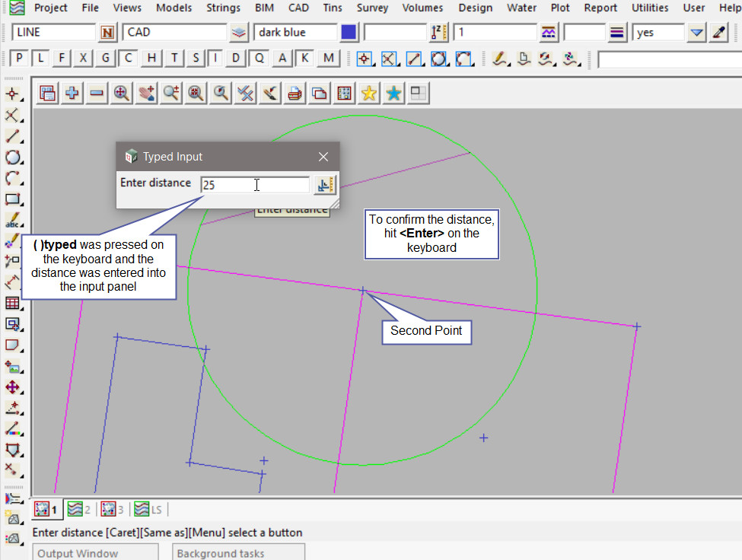Click the printer icon in view toolbar
This screenshot has width=742, height=560.
[x=295, y=93]
